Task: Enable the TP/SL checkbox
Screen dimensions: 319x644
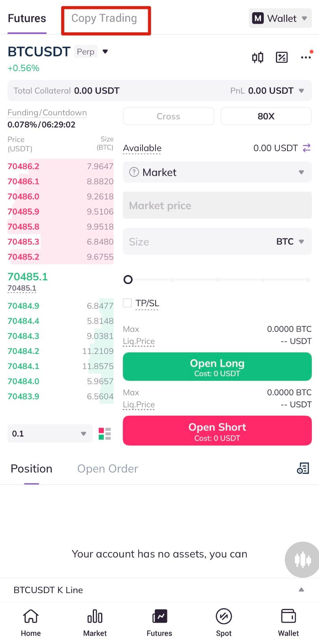Action: pyautogui.click(x=128, y=303)
